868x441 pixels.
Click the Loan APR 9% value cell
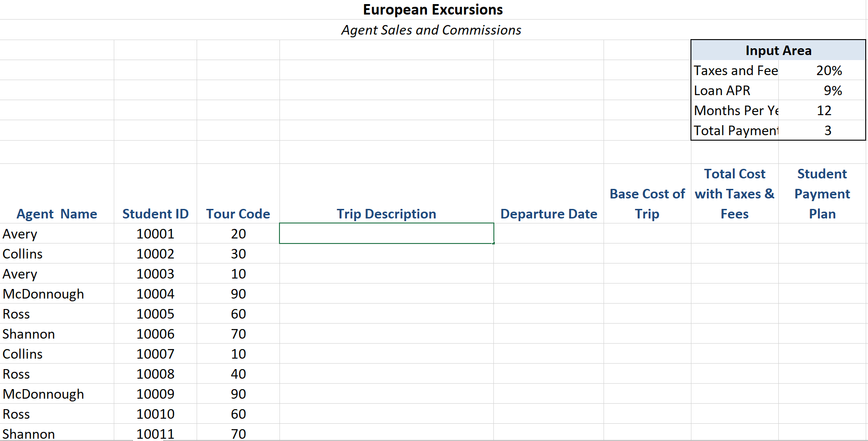pyautogui.click(x=829, y=90)
